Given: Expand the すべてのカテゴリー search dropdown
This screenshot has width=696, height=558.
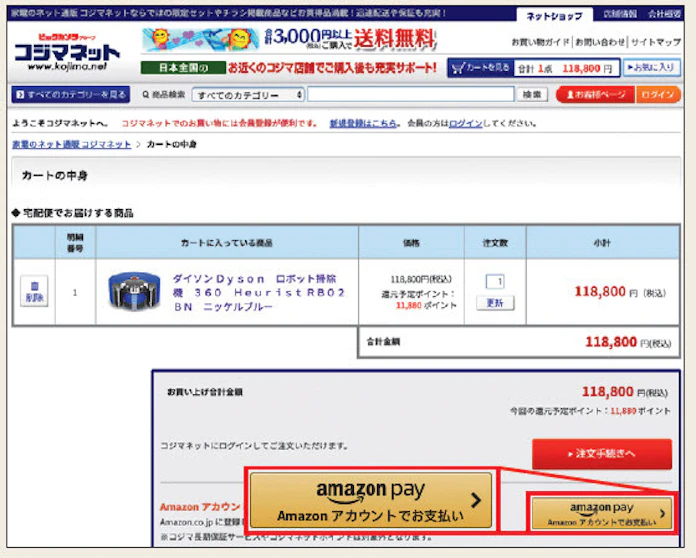Looking at the screenshot, I should tap(249, 95).
